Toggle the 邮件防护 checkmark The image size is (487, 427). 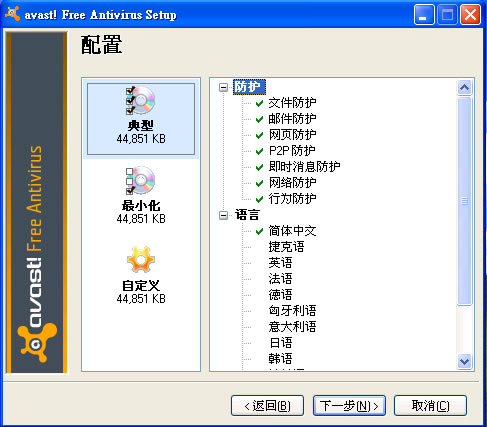pyautogui.click(x=259, y=119)
